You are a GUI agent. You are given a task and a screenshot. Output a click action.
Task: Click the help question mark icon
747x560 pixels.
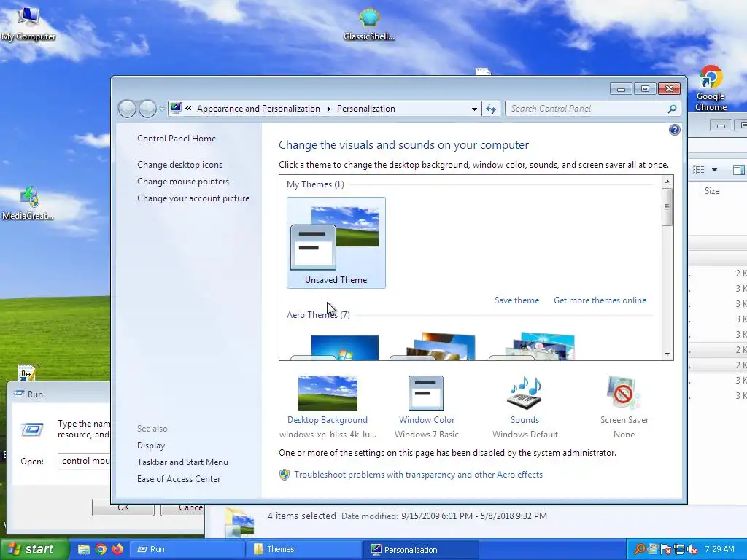coord(674,130)
